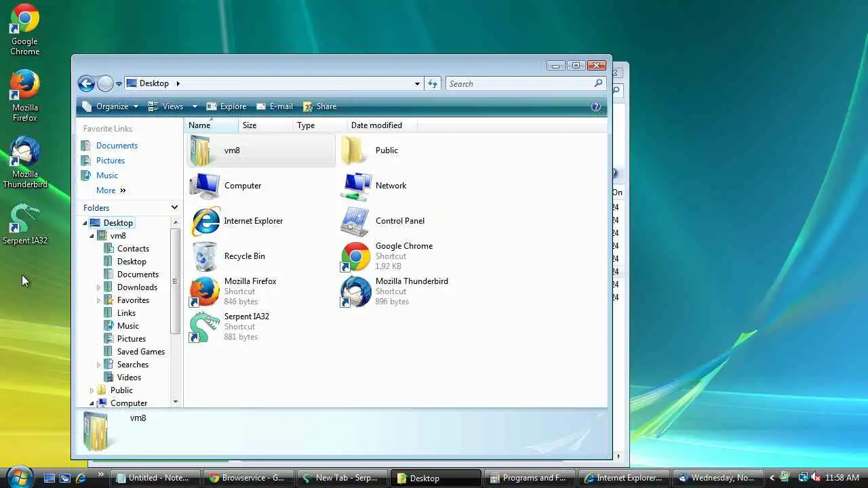Select Google Chrome shortcut in file list

[x=387, y=256]
